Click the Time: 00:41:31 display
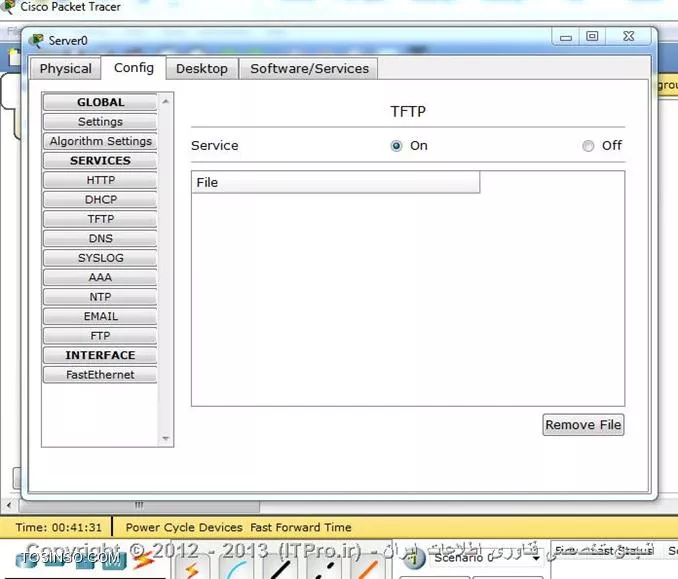 point(58,528)
